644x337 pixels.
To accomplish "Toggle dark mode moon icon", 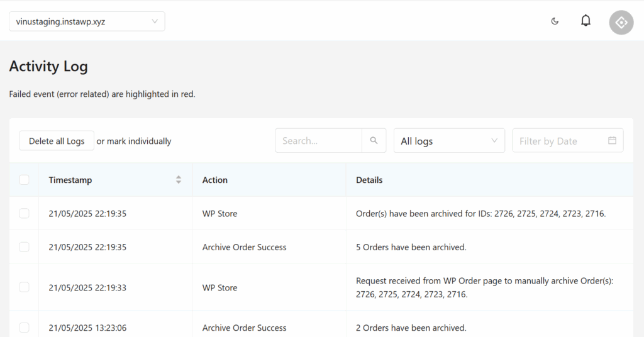I will [x=555, y=21].
